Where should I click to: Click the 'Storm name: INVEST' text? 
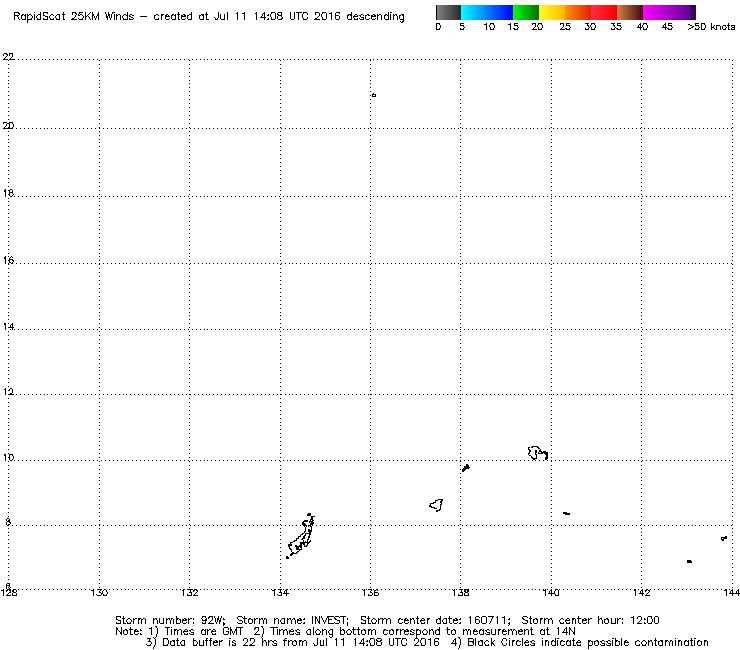tap(292, 620)
